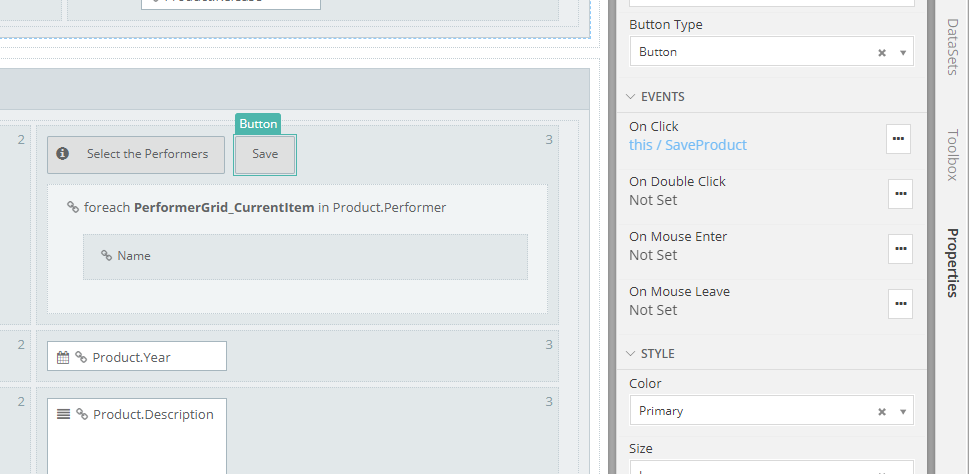Switch to the DataSets side tab
Screen dimensions: 969x474
(952, 46)
